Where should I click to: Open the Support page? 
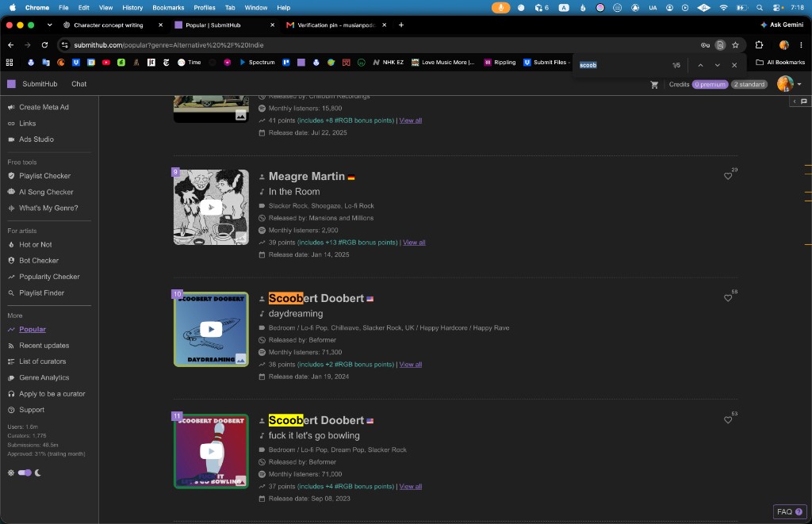pyautogui.click(x=31, y=410)
